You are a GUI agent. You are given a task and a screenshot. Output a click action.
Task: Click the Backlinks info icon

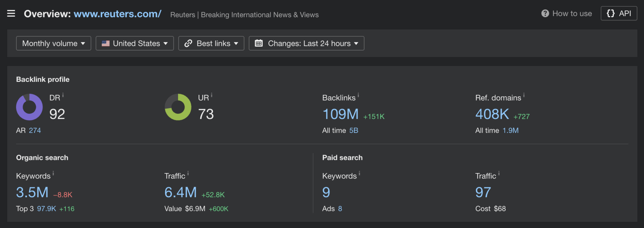(x=358, y=96)
